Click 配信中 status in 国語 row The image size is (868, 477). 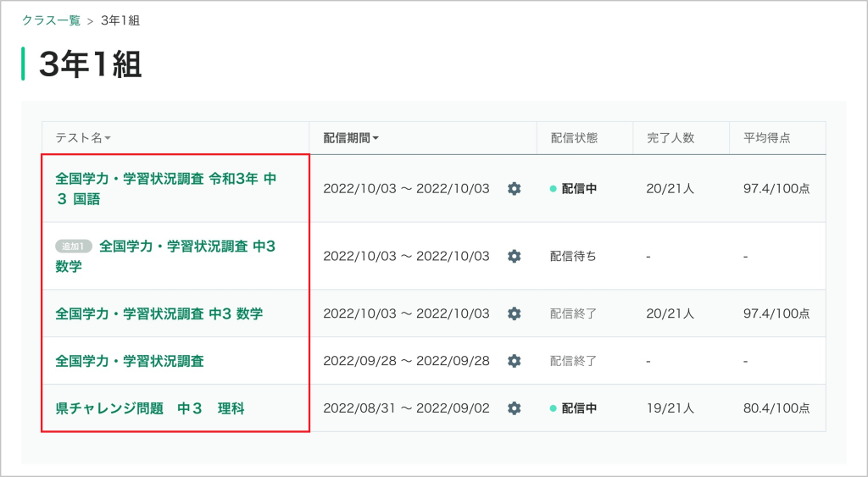(573, 189)
